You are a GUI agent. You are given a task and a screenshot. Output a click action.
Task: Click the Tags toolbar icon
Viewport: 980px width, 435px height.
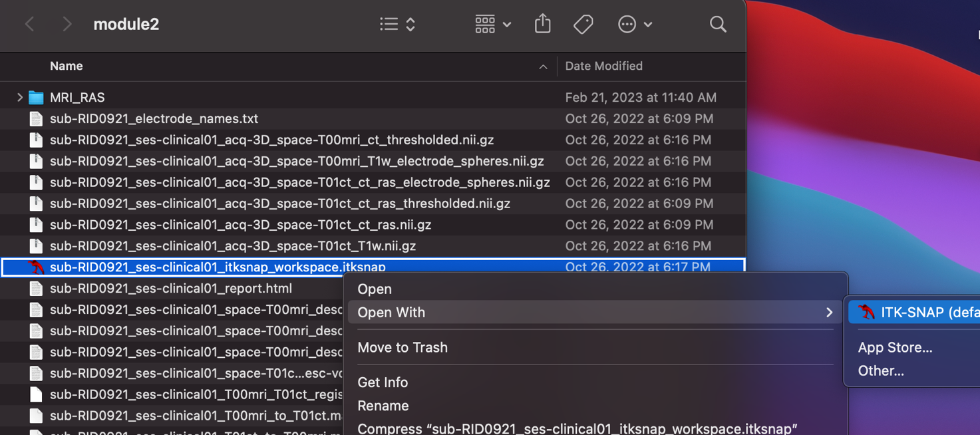click(x=583, y=25)
